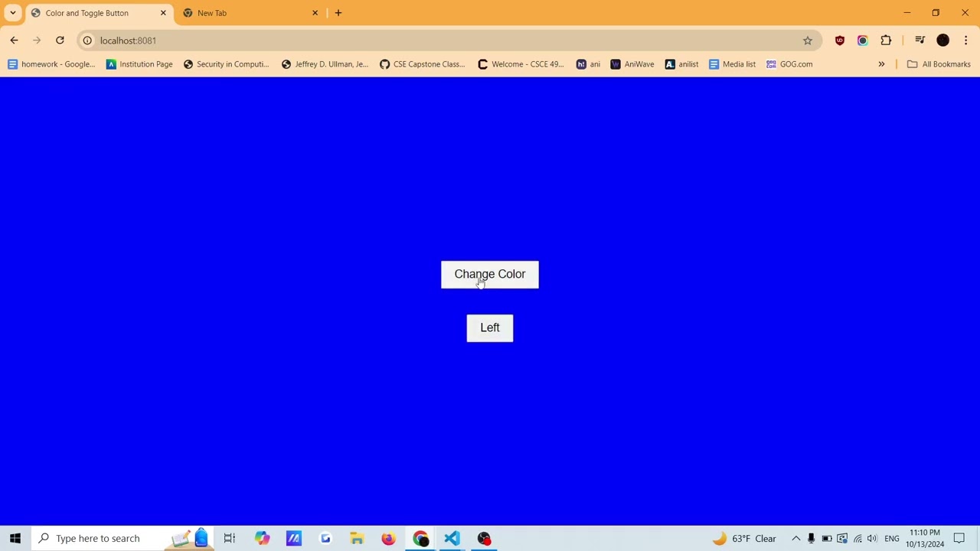This screenshot has width=980, height=551.
Task: Open the AniWave bookmark
Action: point(632,64)
